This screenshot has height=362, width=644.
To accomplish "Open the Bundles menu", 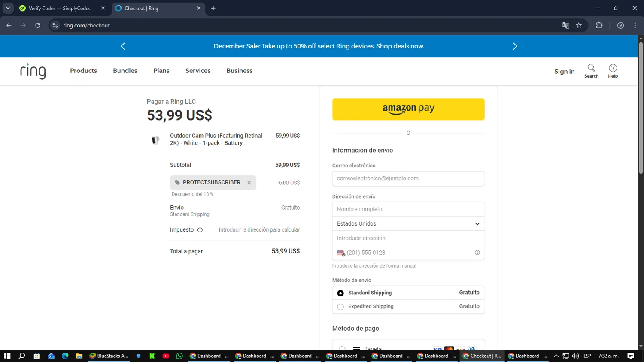I will pos(125,71).
